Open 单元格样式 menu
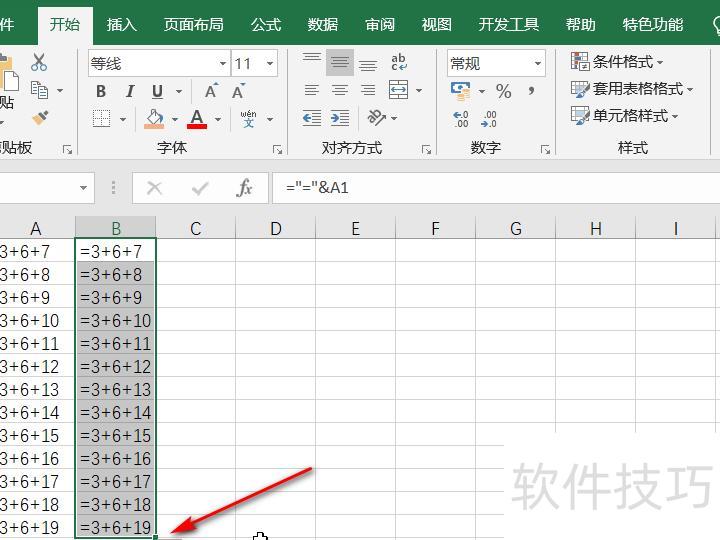This screenshot has width=720, height=540. tap(624, 115)
